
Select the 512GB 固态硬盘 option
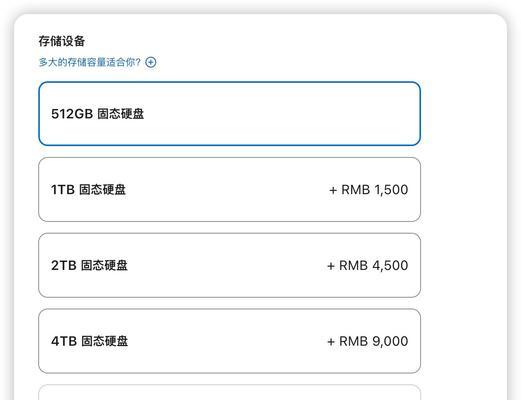229,114
